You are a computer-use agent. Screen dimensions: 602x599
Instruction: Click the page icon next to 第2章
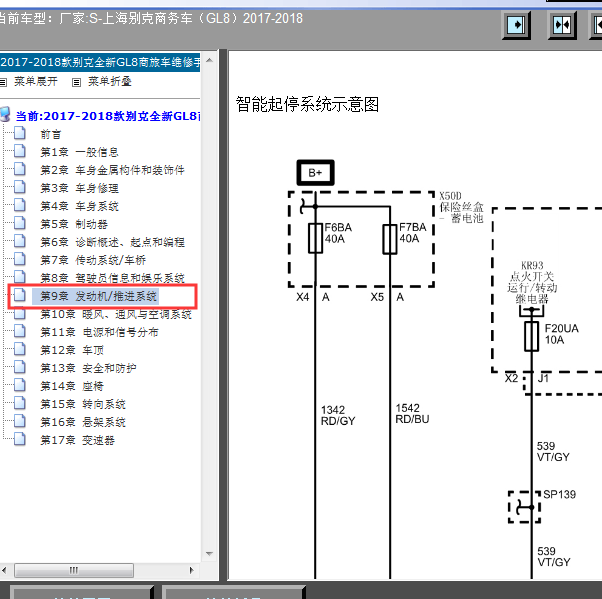(20, 169)
